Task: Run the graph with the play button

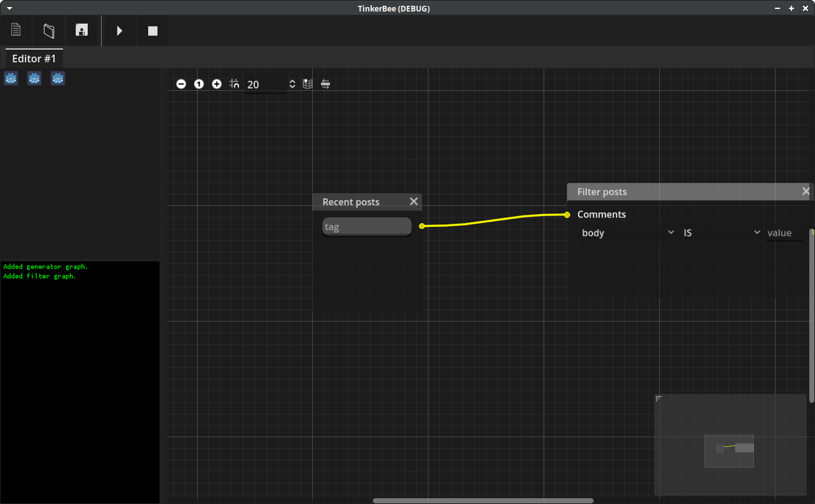Action: click(x=119, y=31)
